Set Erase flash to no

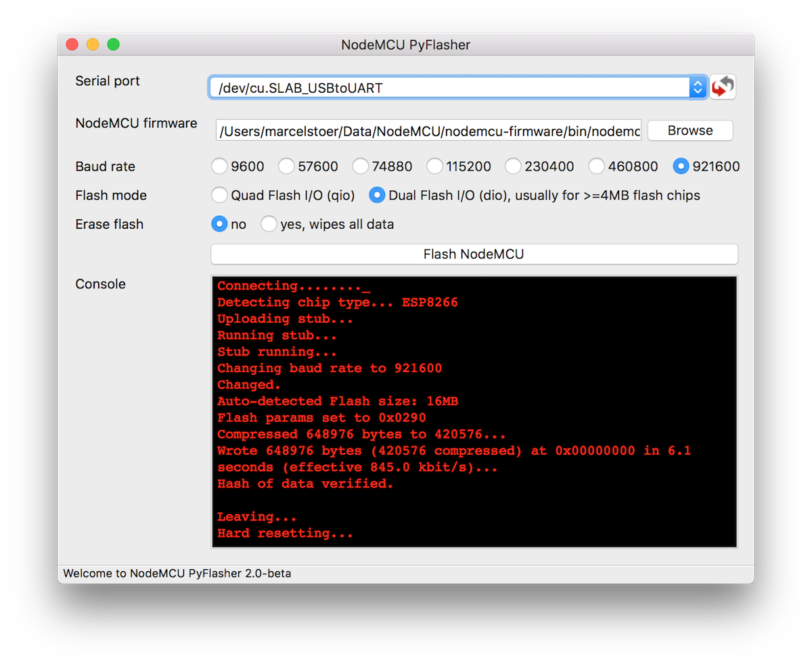point(220,224)
